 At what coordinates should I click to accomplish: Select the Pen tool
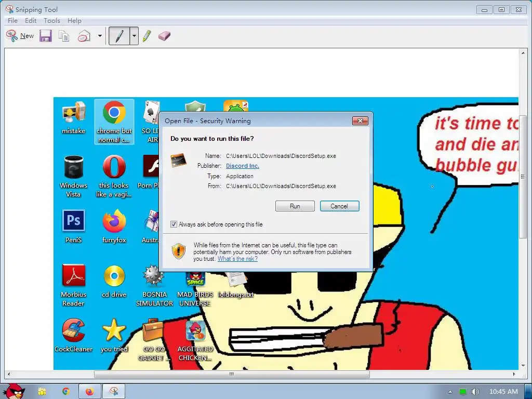tap(119, 36)
